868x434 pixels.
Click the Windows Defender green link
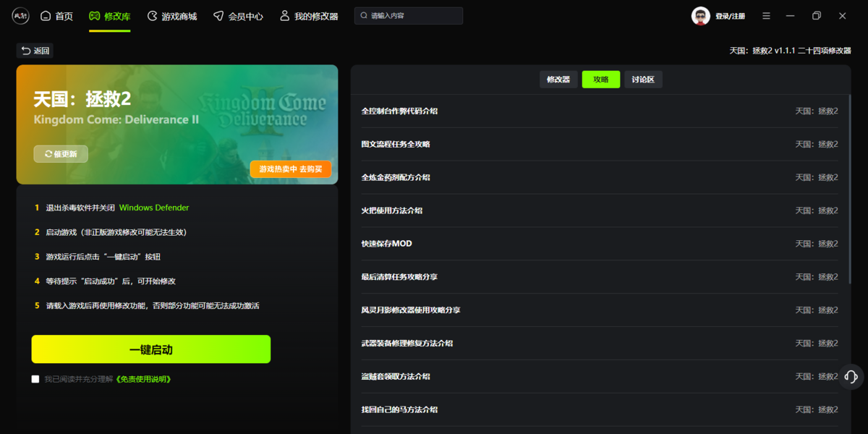pos(154,208)
